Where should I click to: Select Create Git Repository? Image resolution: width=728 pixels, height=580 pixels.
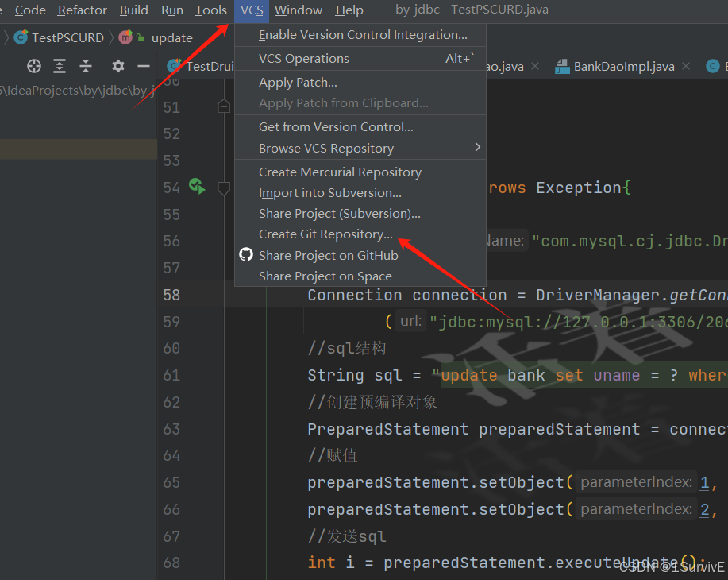pyautogui.click(x=360, y=234)
